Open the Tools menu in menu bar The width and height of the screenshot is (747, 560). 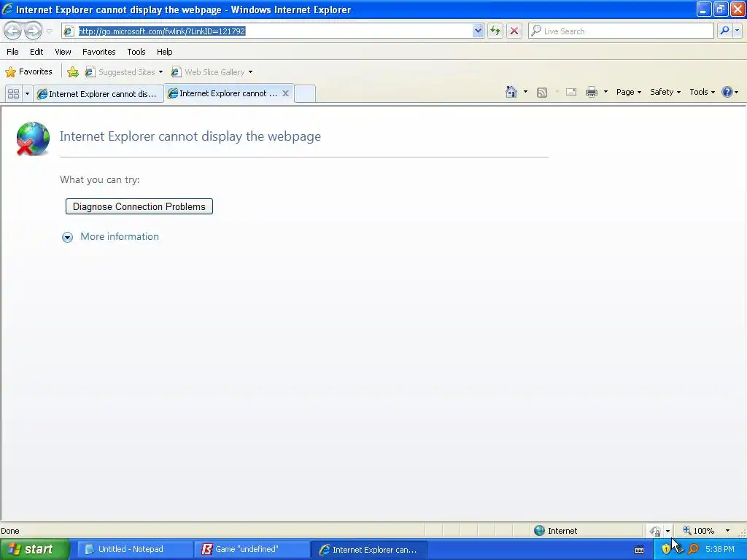coord(136,52)
